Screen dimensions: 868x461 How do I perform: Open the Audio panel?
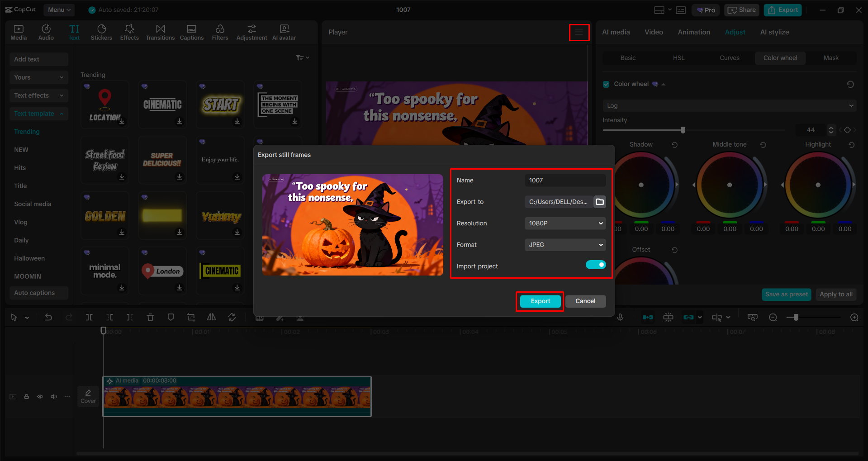tap(46, 33)
